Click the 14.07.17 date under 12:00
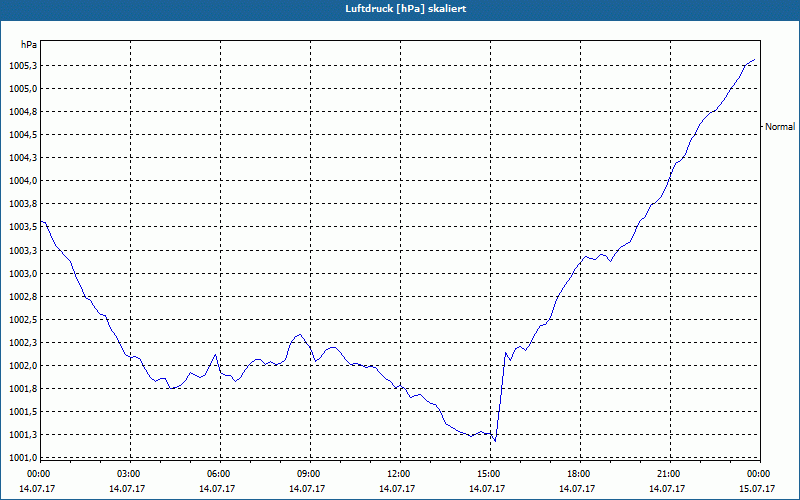The width and height of the screenshot is (800, 500). (398, 489)
